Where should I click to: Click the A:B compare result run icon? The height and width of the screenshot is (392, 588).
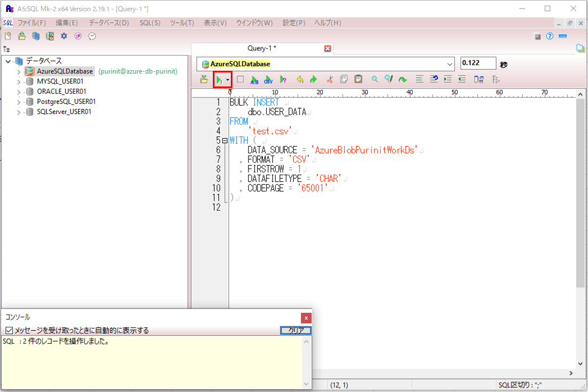pyautogui.click(x=254, y=80)
